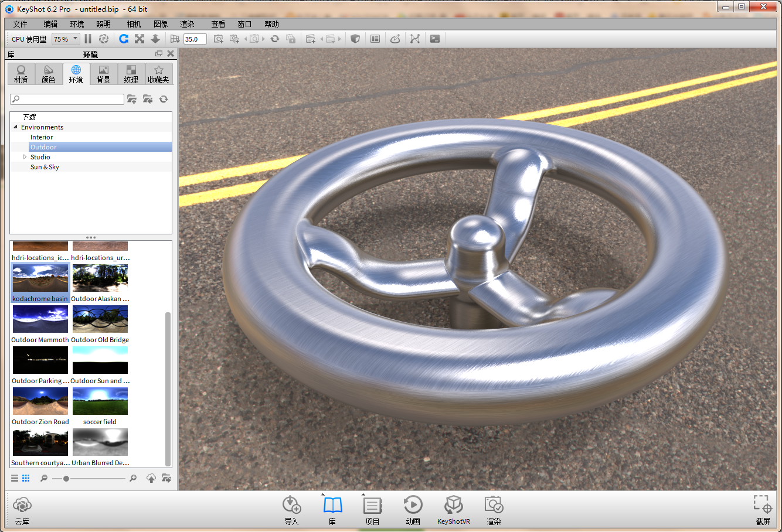This screenshot has height=532, width=782.
Task: Open the 云库 cloud library
Action: 22,510
